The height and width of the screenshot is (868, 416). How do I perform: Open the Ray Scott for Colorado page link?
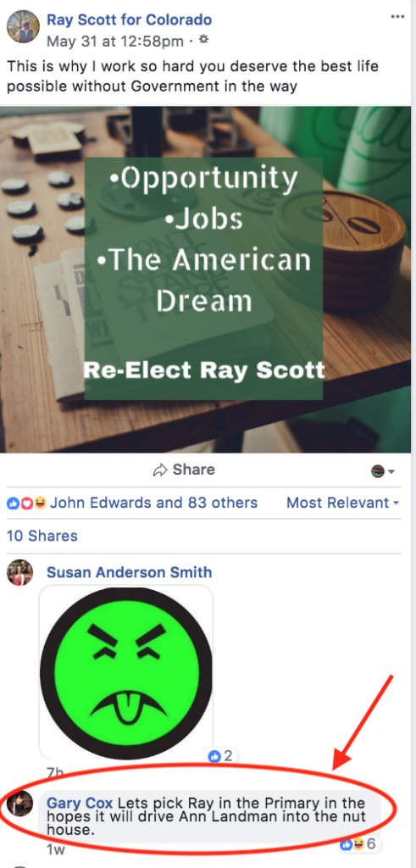(129, 20)
